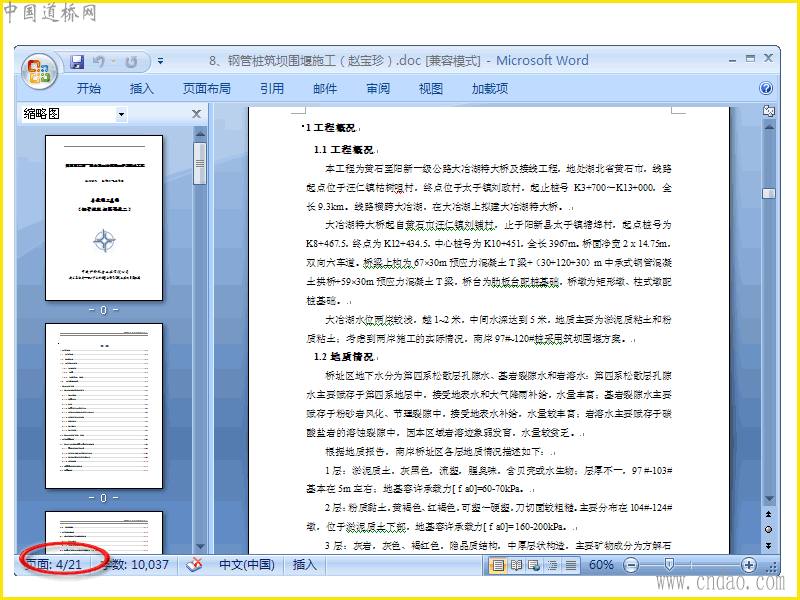The height and width of the screenshot is (600, 800).
Task: Switch to the 开始 ribbon tab
Action: (x=89, y=89)
